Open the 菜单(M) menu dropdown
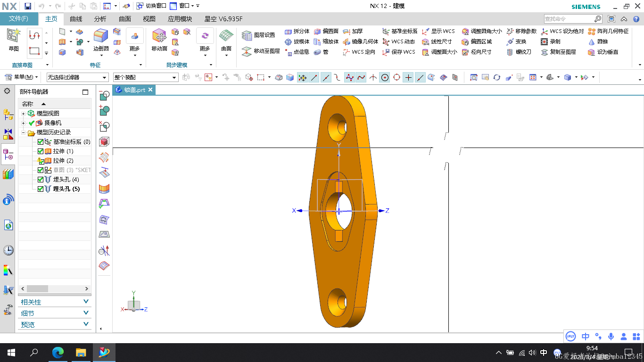 point(22,77)
